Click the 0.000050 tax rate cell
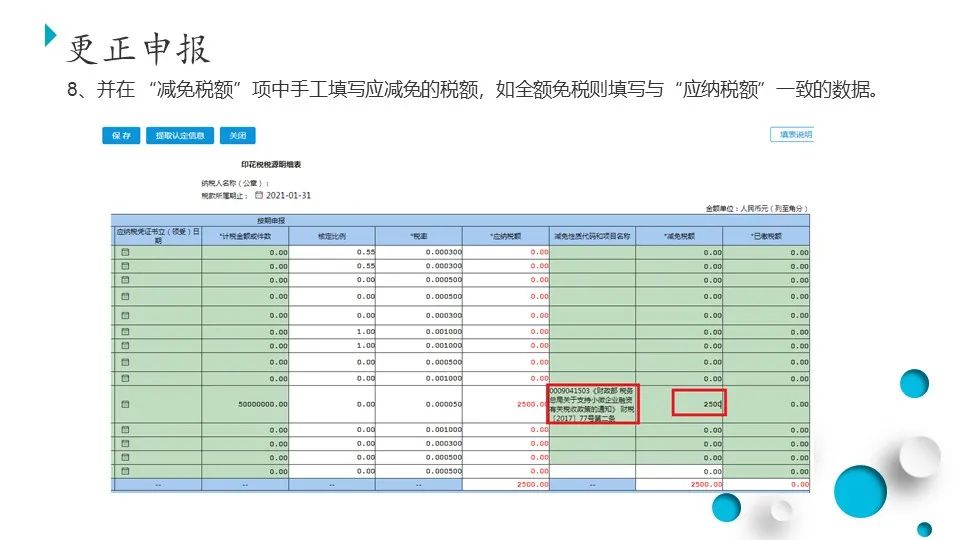The height and width of the screenshot is (540, 960). [419, 404]
